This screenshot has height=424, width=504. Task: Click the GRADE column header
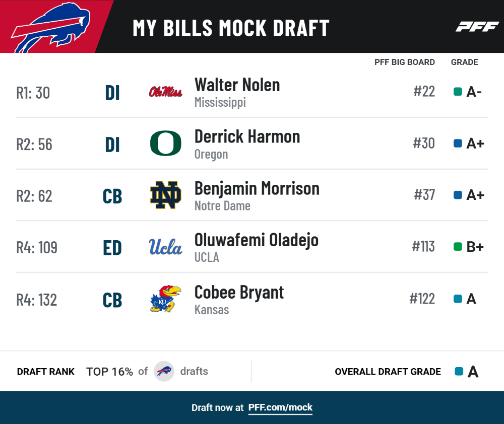pos(465,62)
